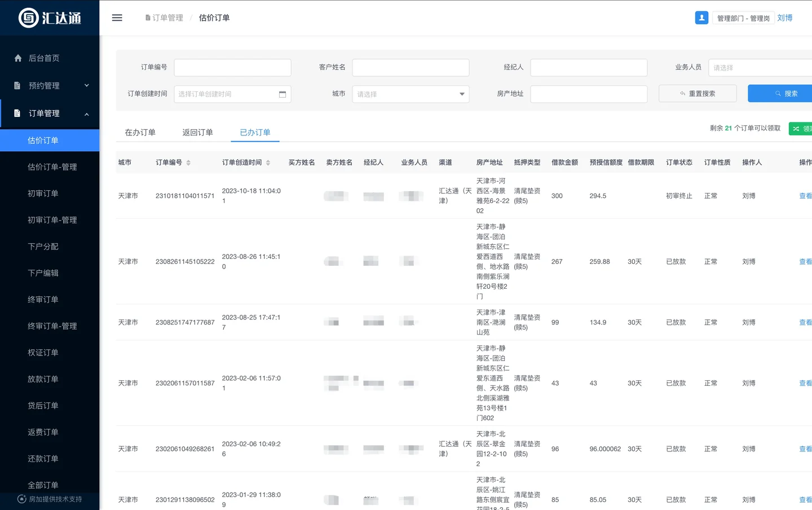Open 后台首页 with the home icon
The image size is (812, 510).
point(44,58)
